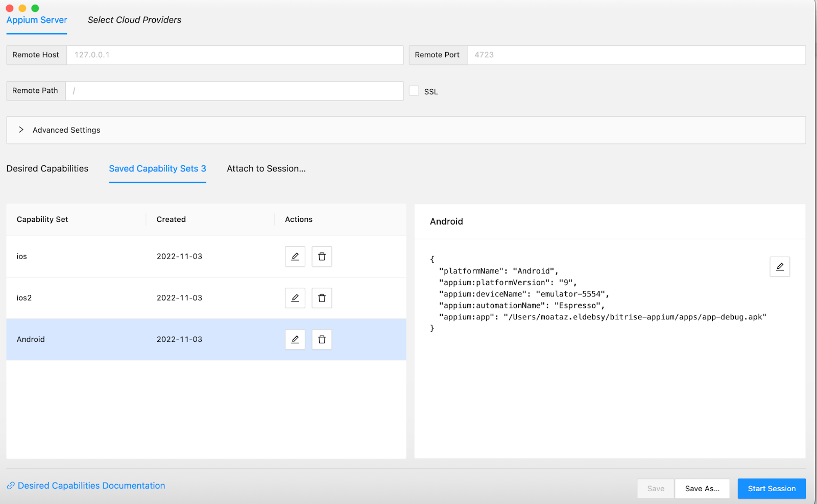Delete the ios capability set
The height and width of the screenshot is (504, 817).
click(322, 257)
